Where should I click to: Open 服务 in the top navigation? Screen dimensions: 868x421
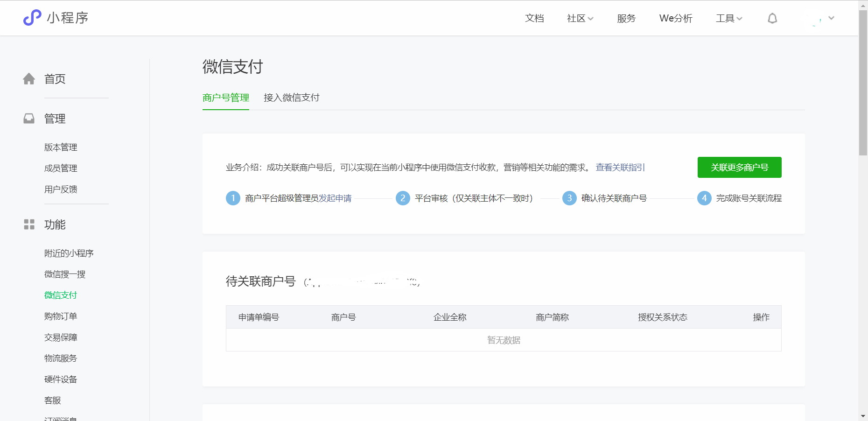click(626, 18)
